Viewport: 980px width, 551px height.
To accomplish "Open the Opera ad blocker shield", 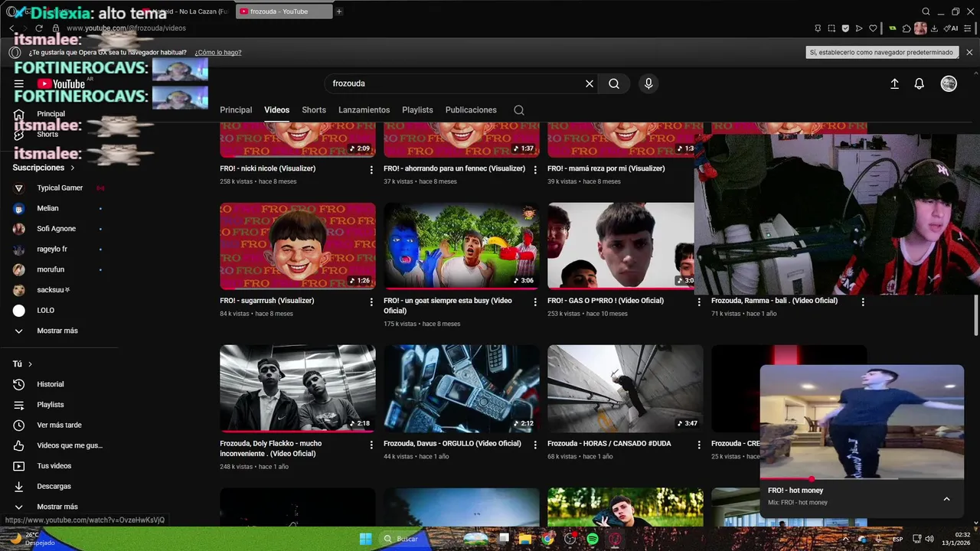I will click(845, 28).
